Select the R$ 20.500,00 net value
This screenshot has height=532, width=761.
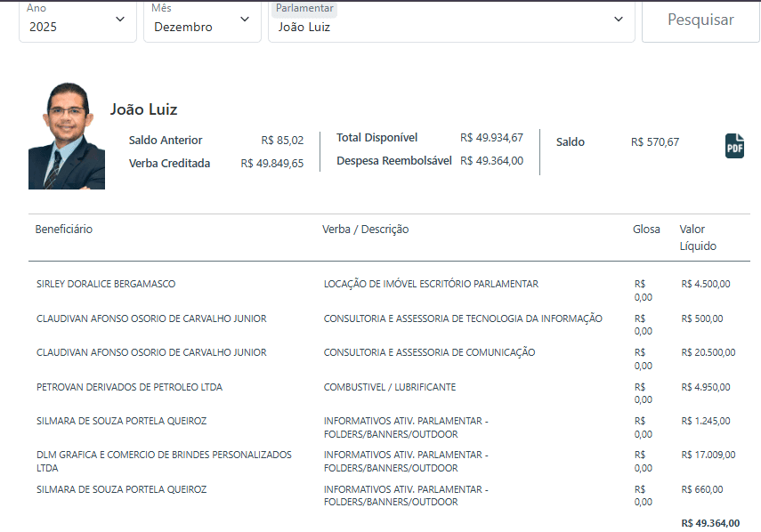pyautogui.click(x=708, y=352)
